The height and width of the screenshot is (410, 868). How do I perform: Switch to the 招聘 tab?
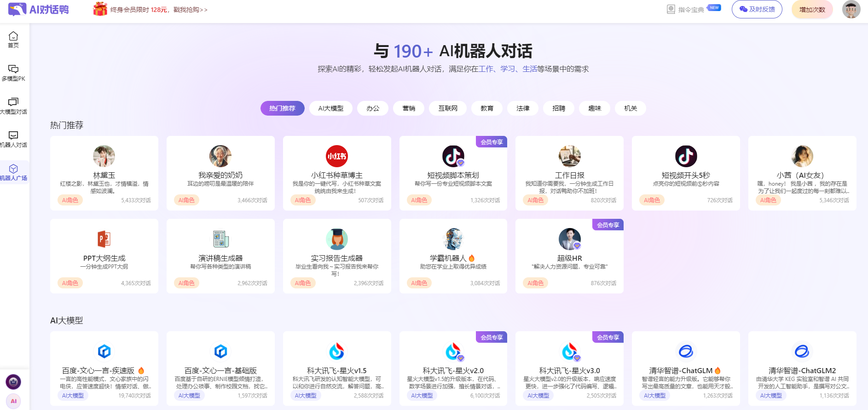pyautogui.click(x=559, y=108)
